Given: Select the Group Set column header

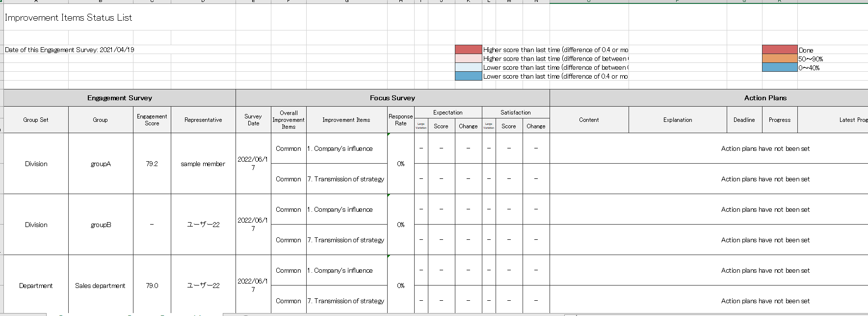Looking at the screenshot, I should [36, 120].
